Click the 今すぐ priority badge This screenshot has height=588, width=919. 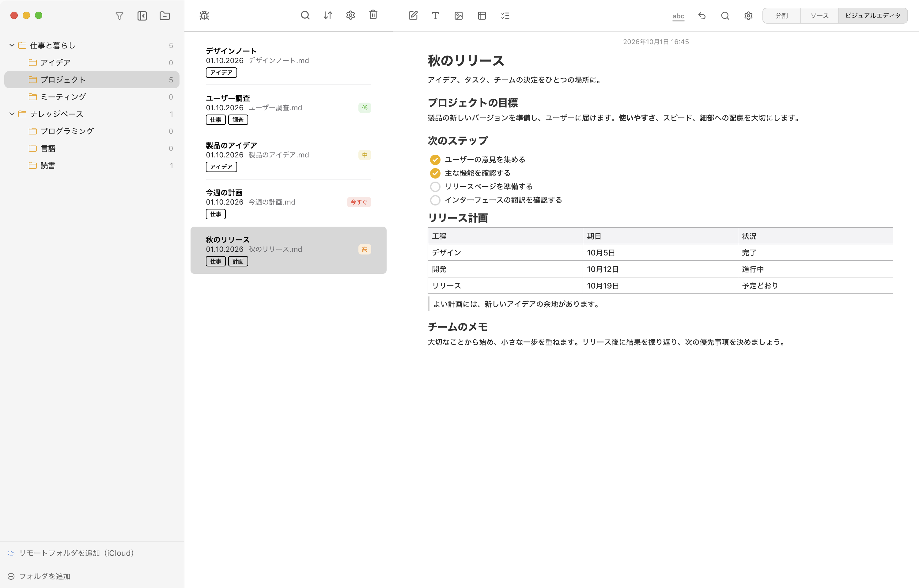pyautogui.click(x=359, y=202)
